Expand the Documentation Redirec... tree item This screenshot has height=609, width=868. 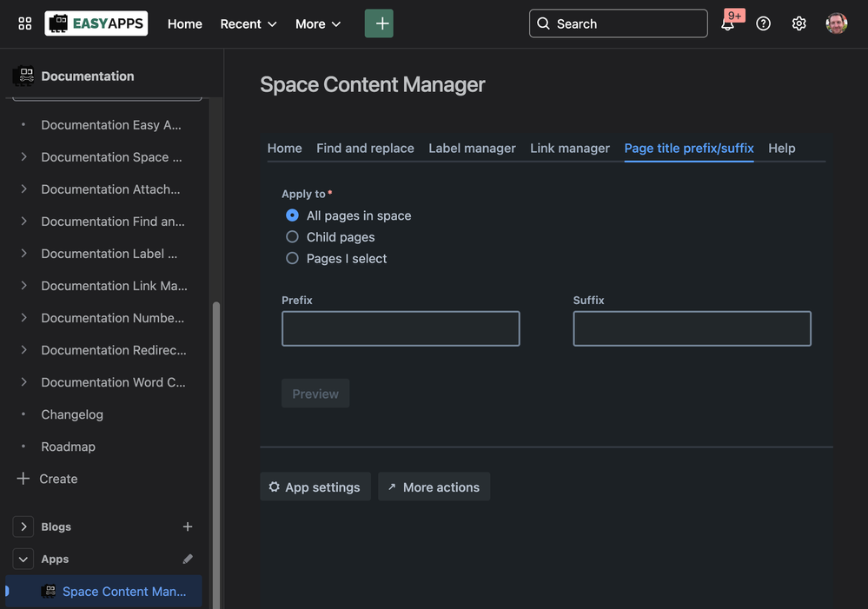point(23,349)
